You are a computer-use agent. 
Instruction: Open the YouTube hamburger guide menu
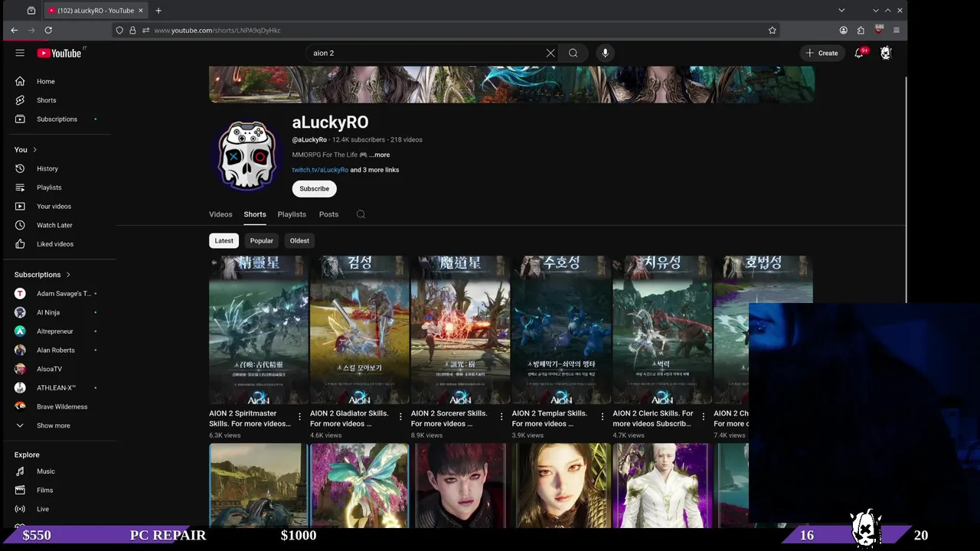[20, 53]
